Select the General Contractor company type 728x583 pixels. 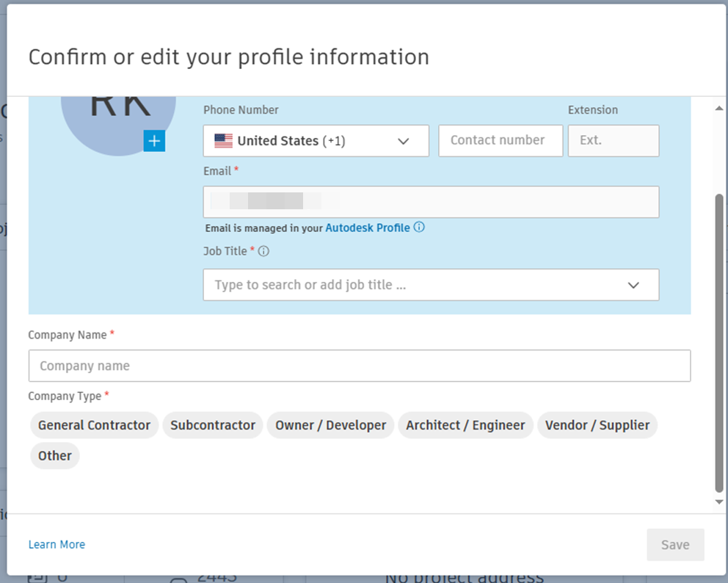point(94,424)
